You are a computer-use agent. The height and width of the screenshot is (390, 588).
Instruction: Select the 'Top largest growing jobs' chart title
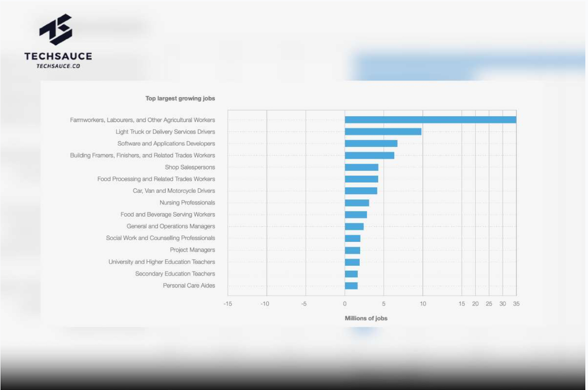coord(180,98)
